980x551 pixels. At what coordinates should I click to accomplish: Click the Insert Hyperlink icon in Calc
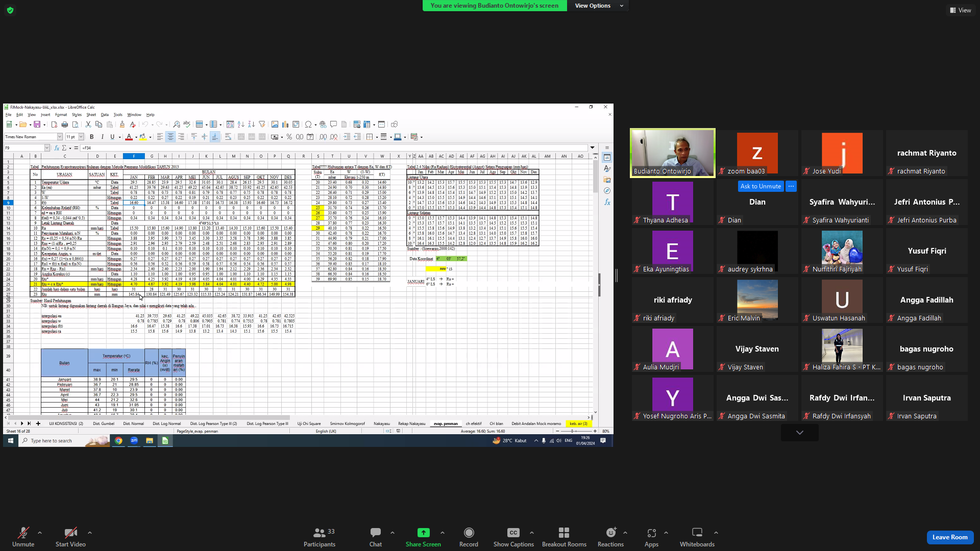tap(323, 124)
